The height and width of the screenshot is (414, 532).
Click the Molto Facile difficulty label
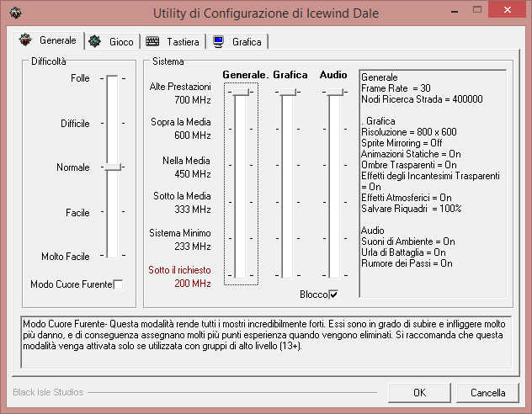(x=66, y=257)
